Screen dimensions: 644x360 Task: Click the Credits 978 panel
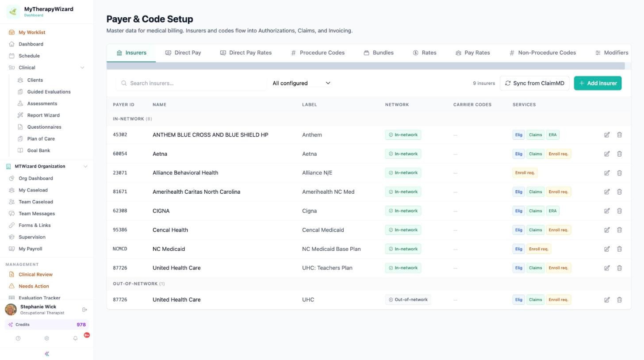tap(46, 325)
